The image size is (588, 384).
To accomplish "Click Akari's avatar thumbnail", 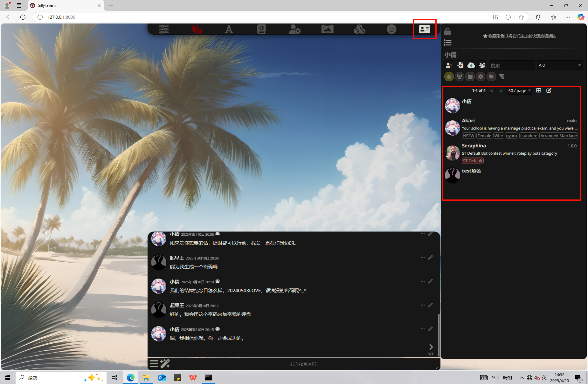I will tap(452, 128).
